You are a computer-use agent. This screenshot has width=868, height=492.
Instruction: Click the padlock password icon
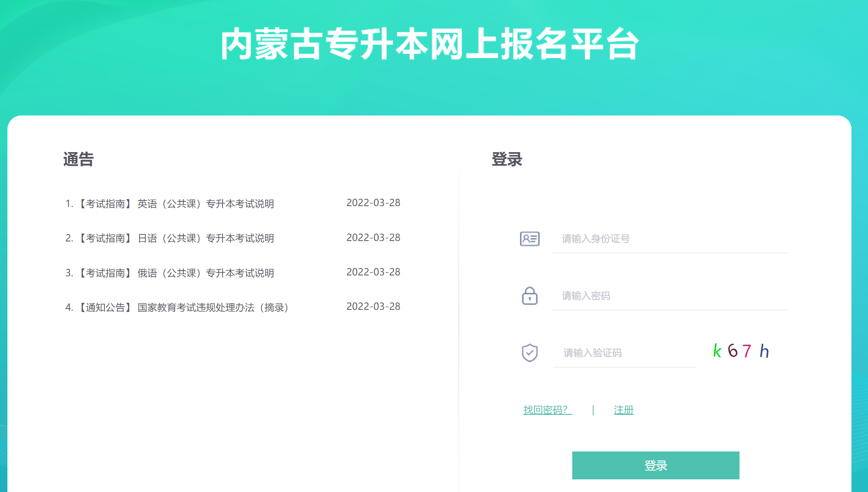[x=530, y=296]
